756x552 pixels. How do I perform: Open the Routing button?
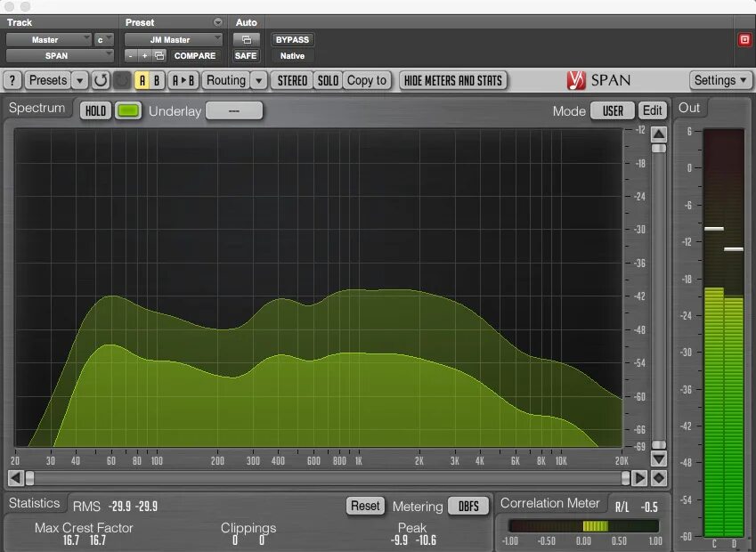pos(226,80)
